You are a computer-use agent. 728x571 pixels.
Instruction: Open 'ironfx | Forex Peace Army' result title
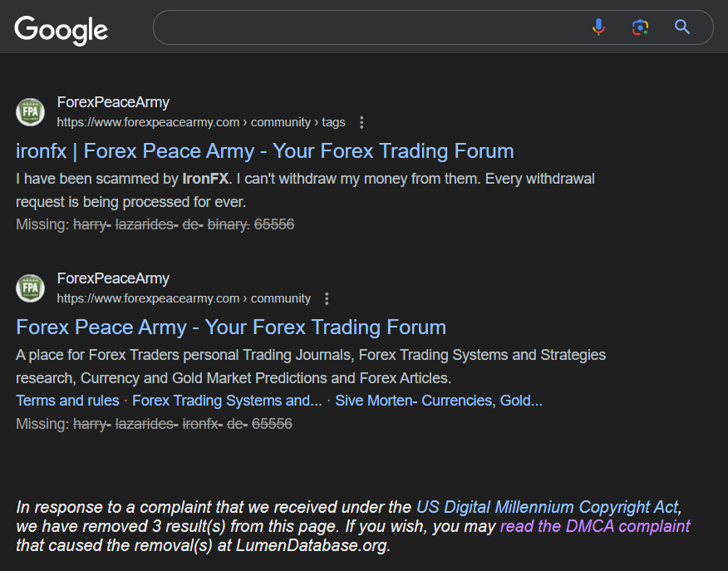[x=264, y=151]
